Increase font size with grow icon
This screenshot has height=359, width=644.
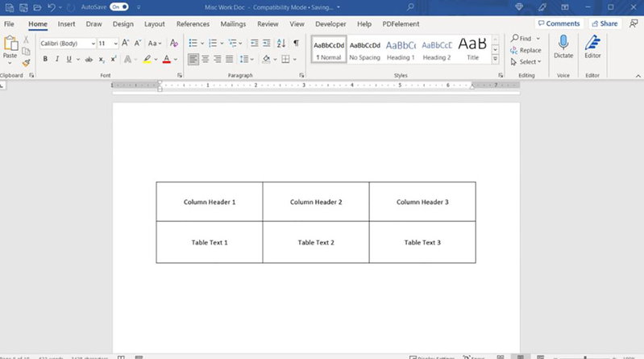point(126,43)
